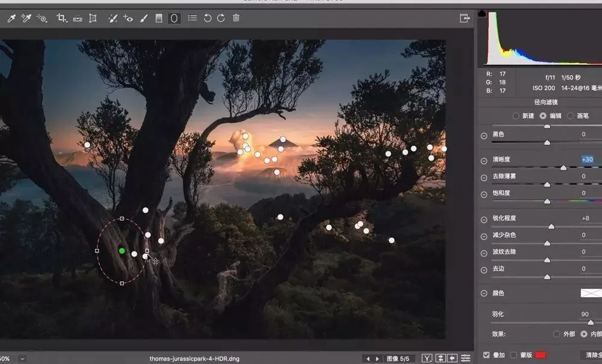Screen dimensions: 602x364
Task: Set effect to 外部
Action: 556,334
